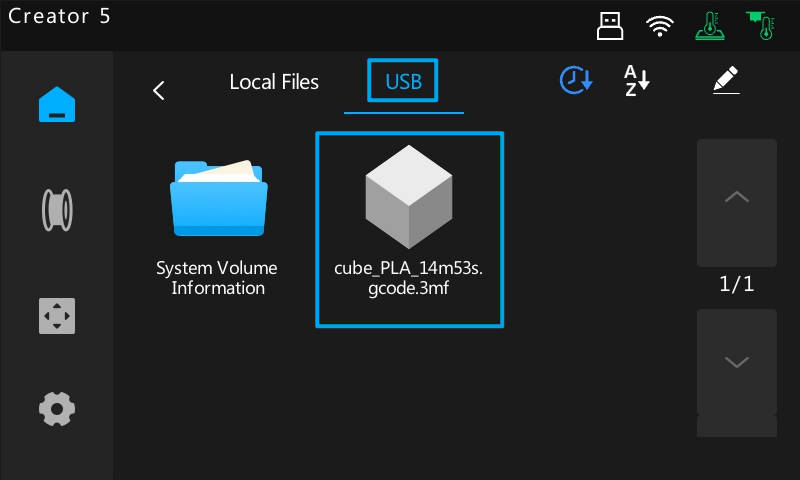Viewport: 800px width, 480px height.
Task: Open the filament spool menu
Action: [x=57, y=210]
